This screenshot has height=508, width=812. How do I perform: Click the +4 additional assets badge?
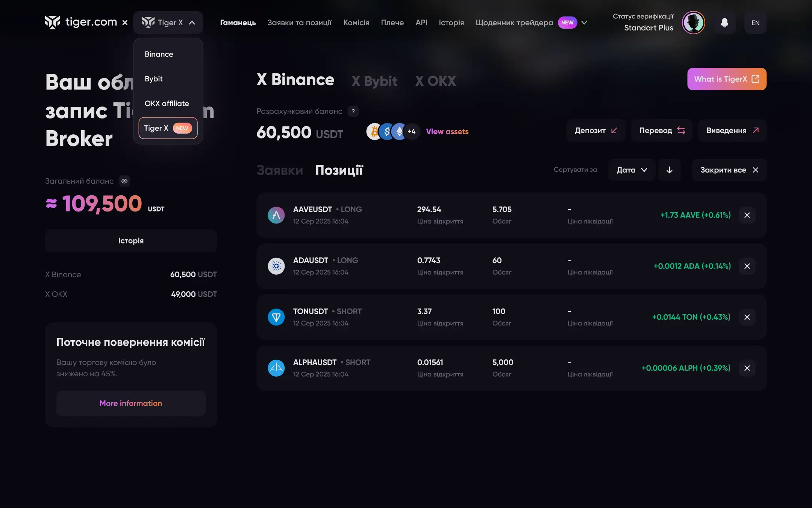(x=412, y=131)
